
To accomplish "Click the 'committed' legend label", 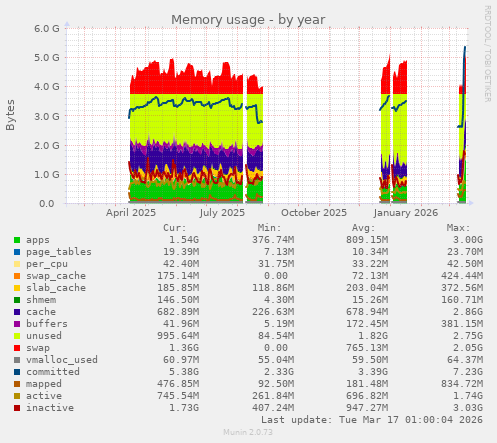I will 53,372.
